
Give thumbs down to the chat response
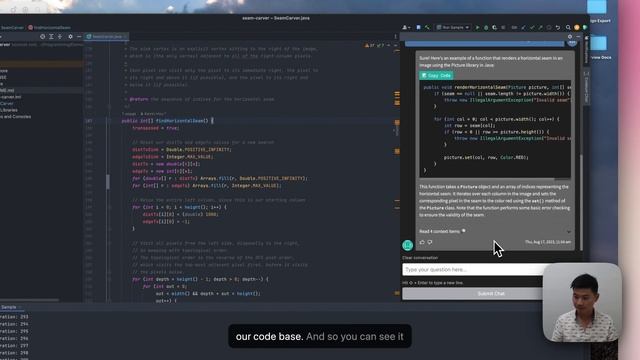tap(430, 242)
